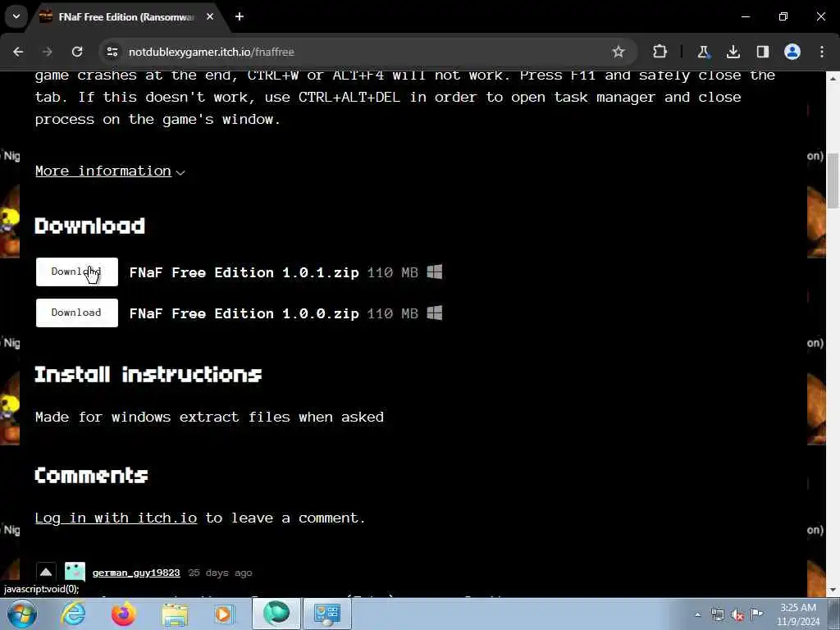Click the page vertical scrollbar thumb

pyautogui.click(x=833, y=180)
